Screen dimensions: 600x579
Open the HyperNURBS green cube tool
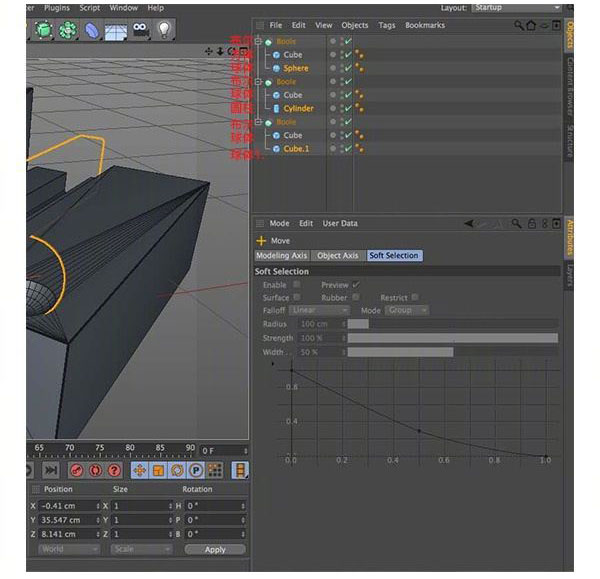(x=44, y=30)
